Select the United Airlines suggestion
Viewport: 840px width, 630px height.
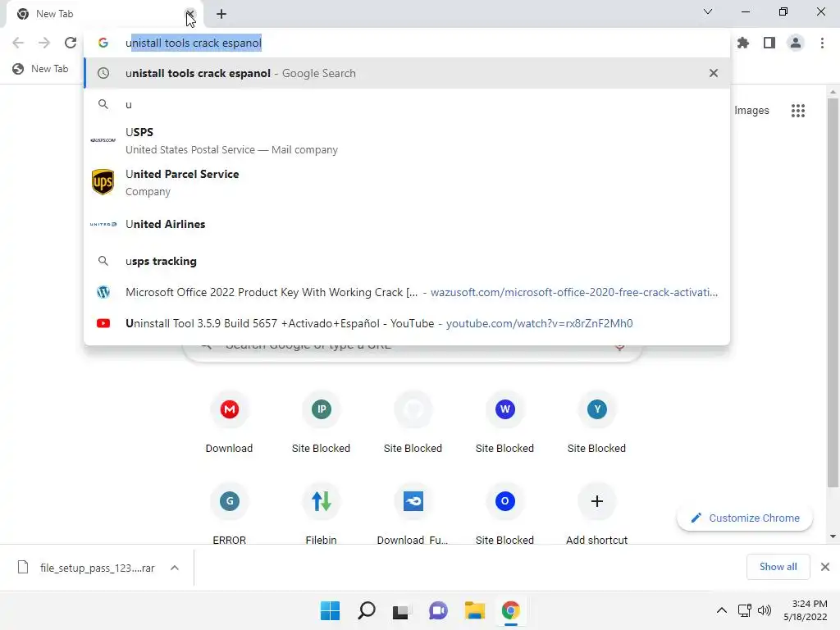coord(407,224)
